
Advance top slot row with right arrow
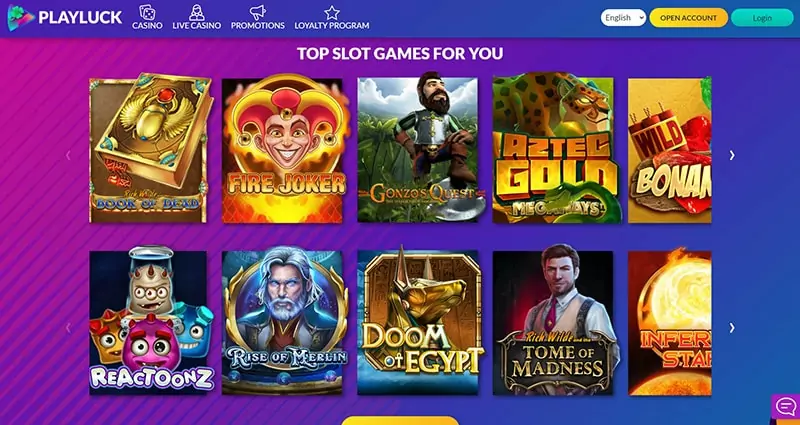pyautogui.click(x=732, y=155)
